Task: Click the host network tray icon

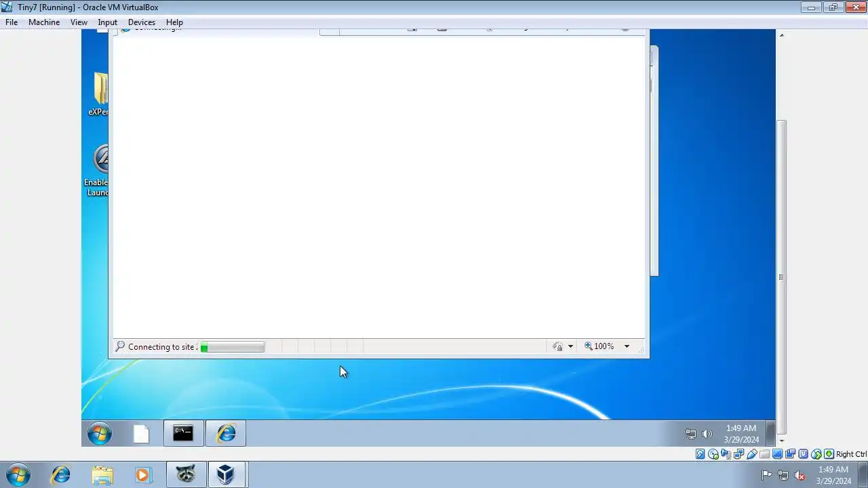Action: point(783,475)
